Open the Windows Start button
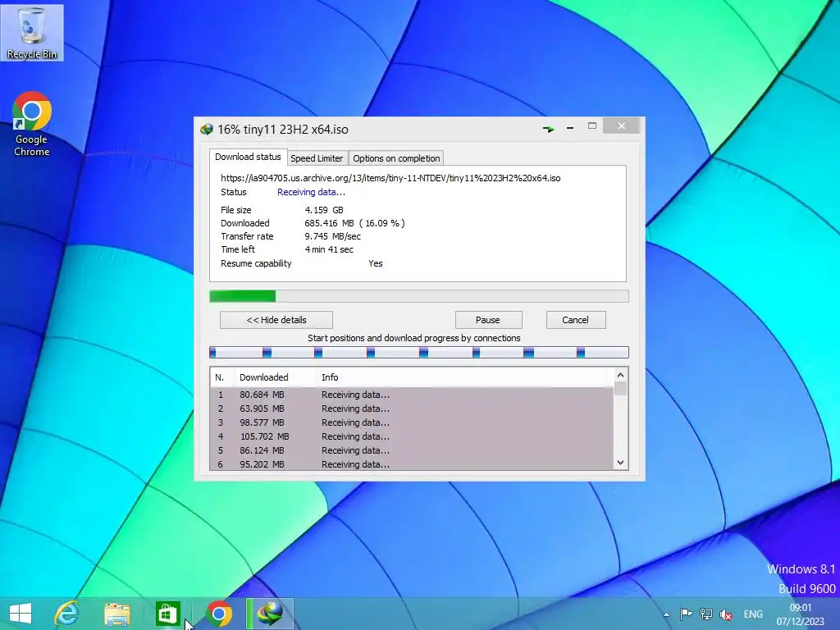 [x=21, y=614]
